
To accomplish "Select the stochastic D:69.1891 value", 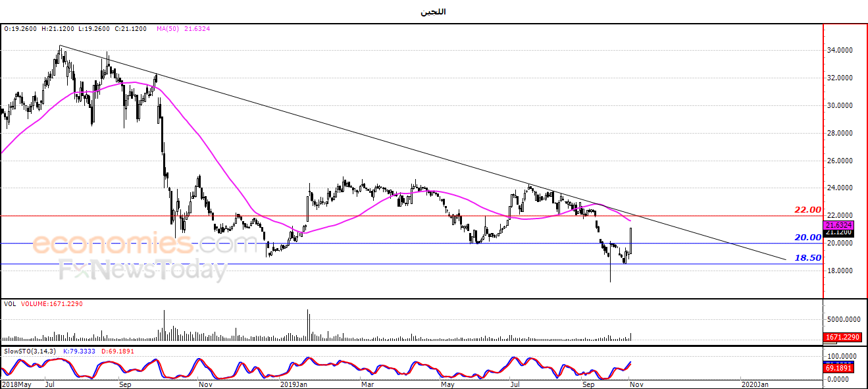I will pyautogui.click(x=117, y=351).
